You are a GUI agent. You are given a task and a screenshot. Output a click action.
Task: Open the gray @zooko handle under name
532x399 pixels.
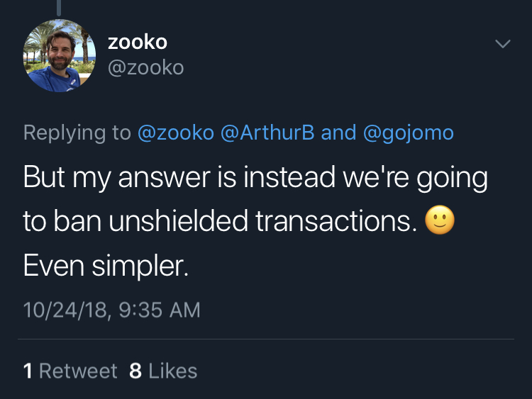(x=146, y=67)
